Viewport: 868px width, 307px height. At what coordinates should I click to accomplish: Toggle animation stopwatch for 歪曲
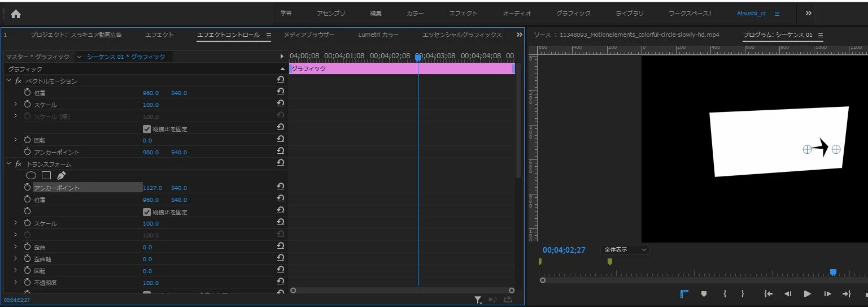pyautogui.click(x=28, y=247)
